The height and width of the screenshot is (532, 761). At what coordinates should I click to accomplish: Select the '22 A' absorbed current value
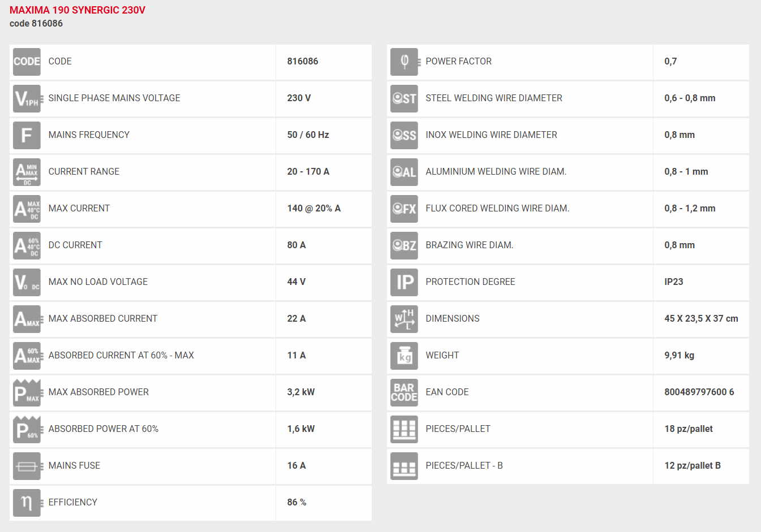click(x=296, y=319)
